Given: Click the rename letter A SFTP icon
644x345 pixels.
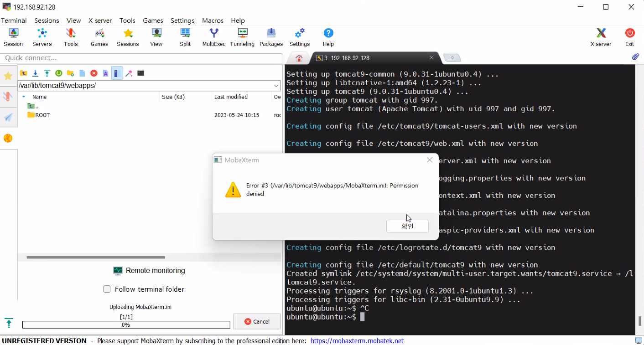Looking at the screenshot, I should [x=105, y=73].
